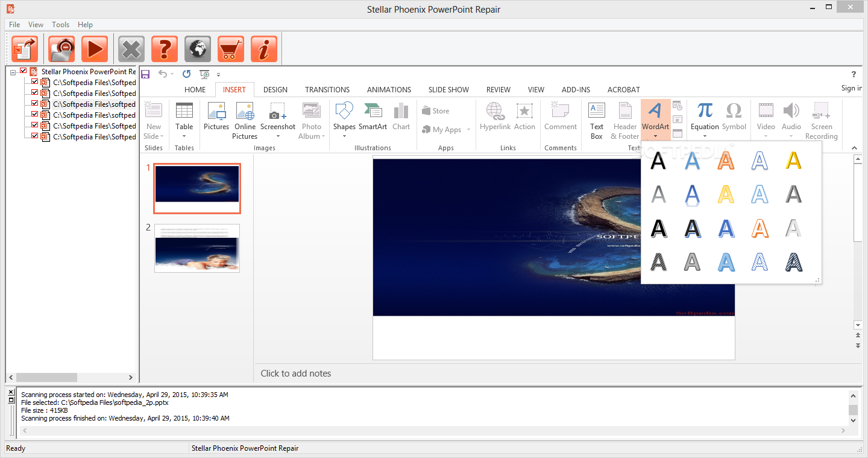Screen dimensions: 868x458
Task: Collapse the ribbon with the caret arrow
Action: (854, 148)
